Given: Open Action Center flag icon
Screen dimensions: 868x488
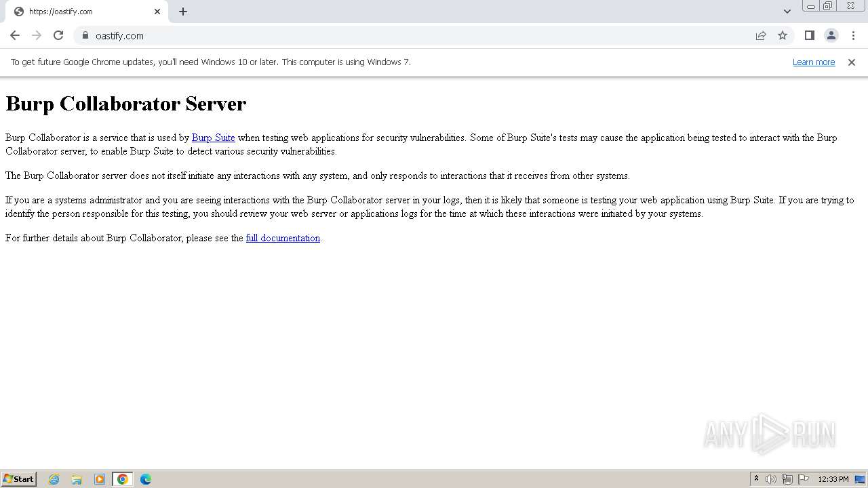Looking at the screenshot, I should pyautogui.click(x=804, y=479).
